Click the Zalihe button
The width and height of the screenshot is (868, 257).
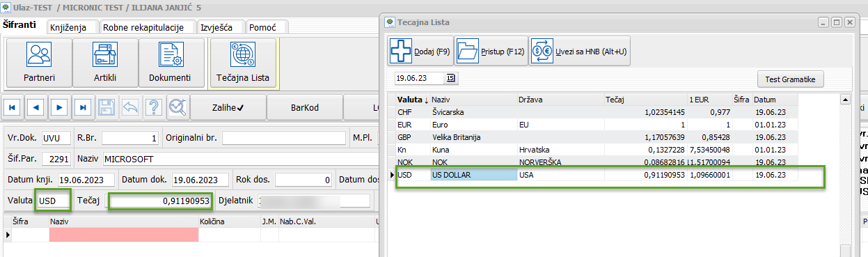228,107
